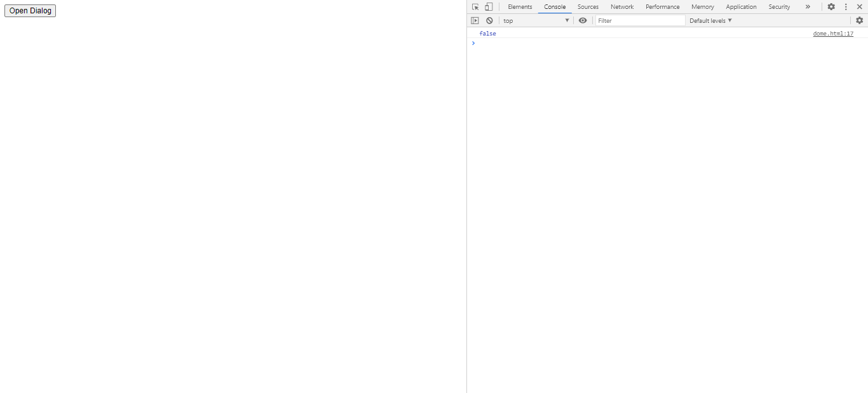This screenshot has height=393, width=868.
Task: Open the Memory panel
Action: (x=702, y=6)
